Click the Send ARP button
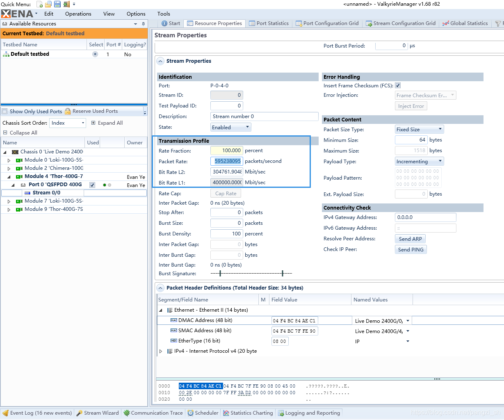Image resolution: width=504 pixels, height=420 pixels. coord(410,239)
